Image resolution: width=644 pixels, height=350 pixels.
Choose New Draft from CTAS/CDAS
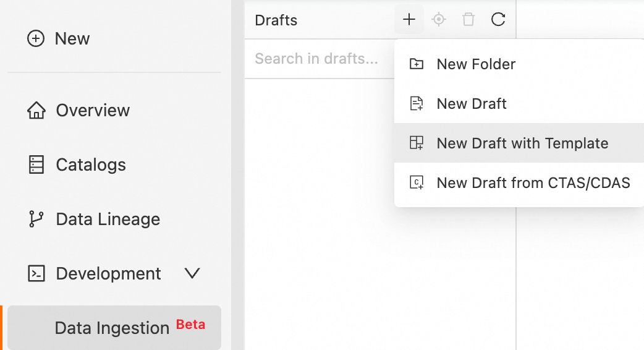[x=533, y=183]
